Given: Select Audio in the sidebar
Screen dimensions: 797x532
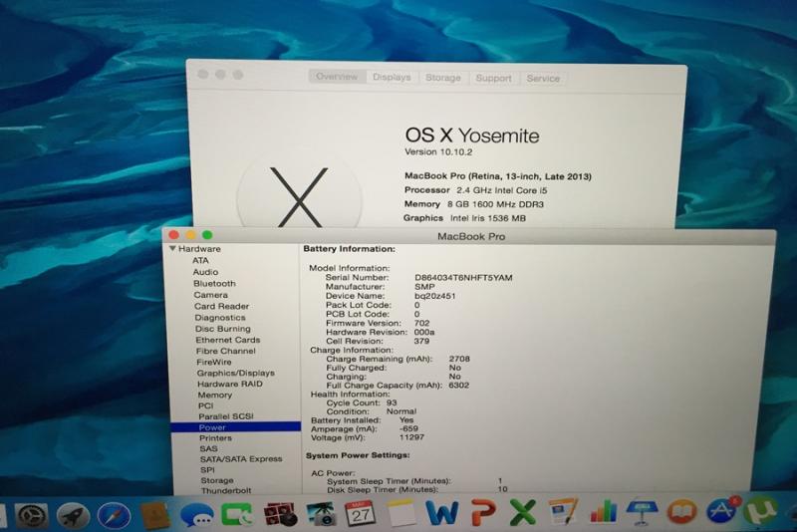Looking at the screenshot, I should pyautogui.click(x=205, y=272).
